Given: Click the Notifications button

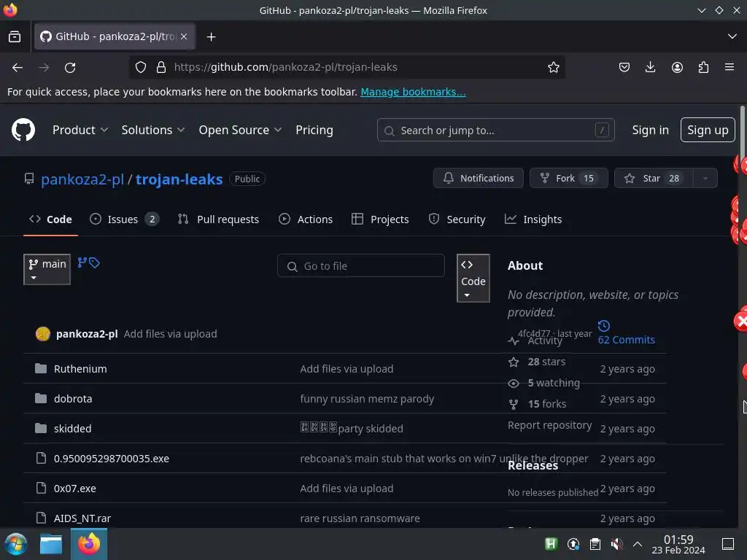Looking at the screenshot, I should pos(479,178).
